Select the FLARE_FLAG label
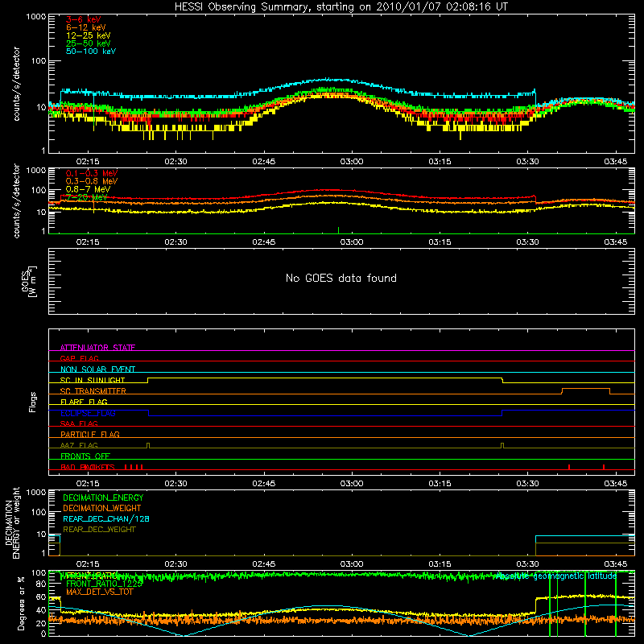Screen dimensions: 644x644 point(84,402)
